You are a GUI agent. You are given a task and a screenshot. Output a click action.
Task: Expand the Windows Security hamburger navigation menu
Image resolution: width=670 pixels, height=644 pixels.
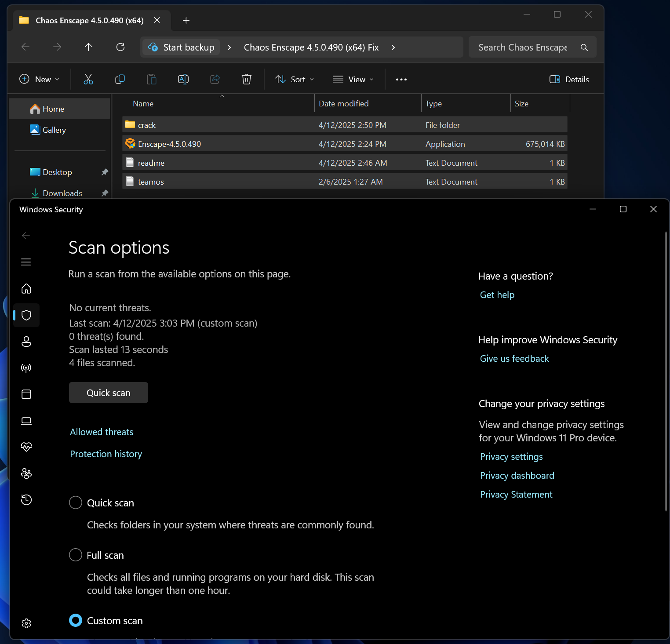26,262
